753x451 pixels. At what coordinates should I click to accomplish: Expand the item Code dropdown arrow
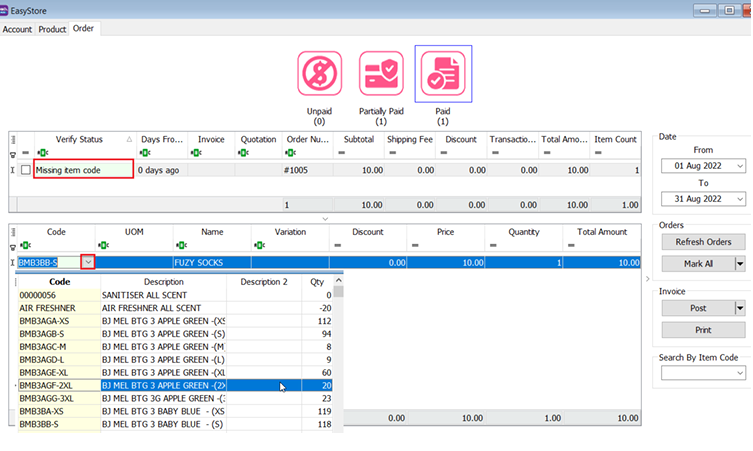click(x=88, y=262)
